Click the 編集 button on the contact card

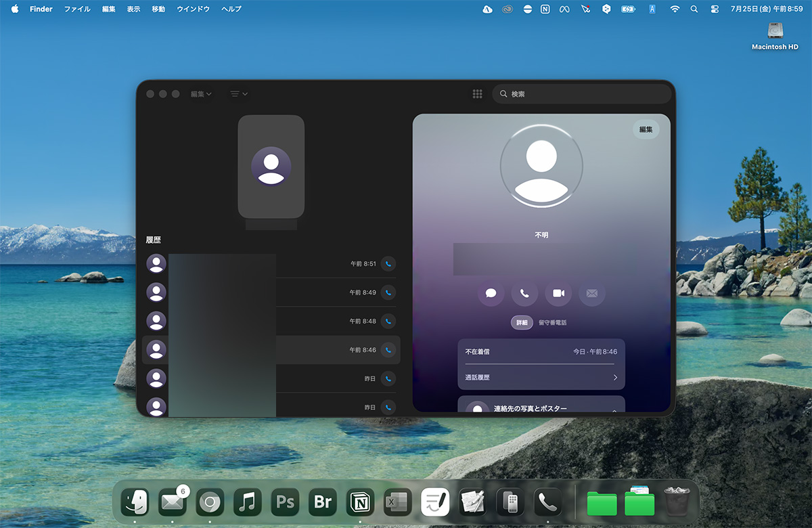(x=646, y=129)
